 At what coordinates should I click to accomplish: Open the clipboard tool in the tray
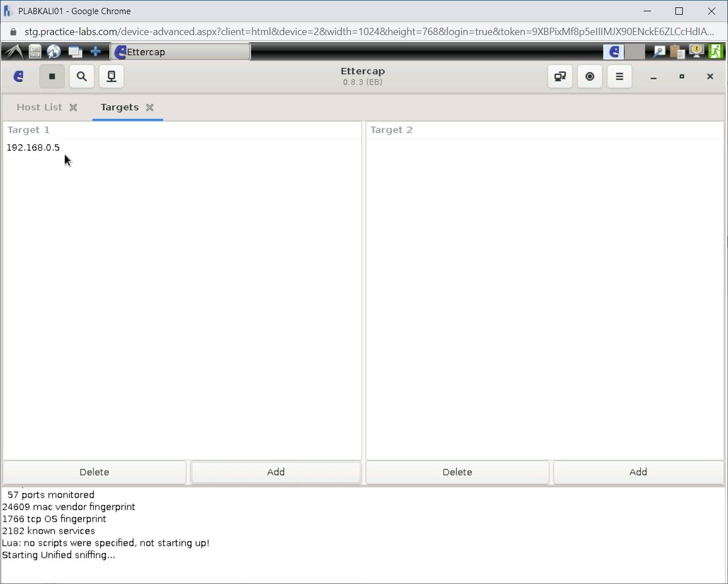[x=677, y=51]
